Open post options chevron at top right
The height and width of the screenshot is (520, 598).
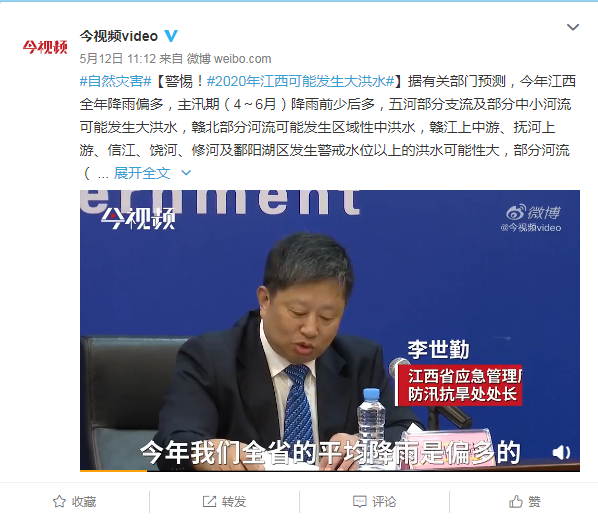(573, 27)
